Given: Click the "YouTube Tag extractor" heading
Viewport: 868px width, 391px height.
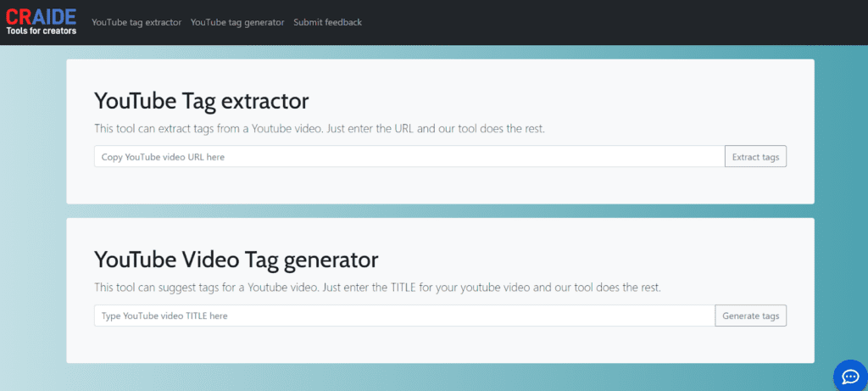Looking at the screenshot, I should click(x=202, y=101).
